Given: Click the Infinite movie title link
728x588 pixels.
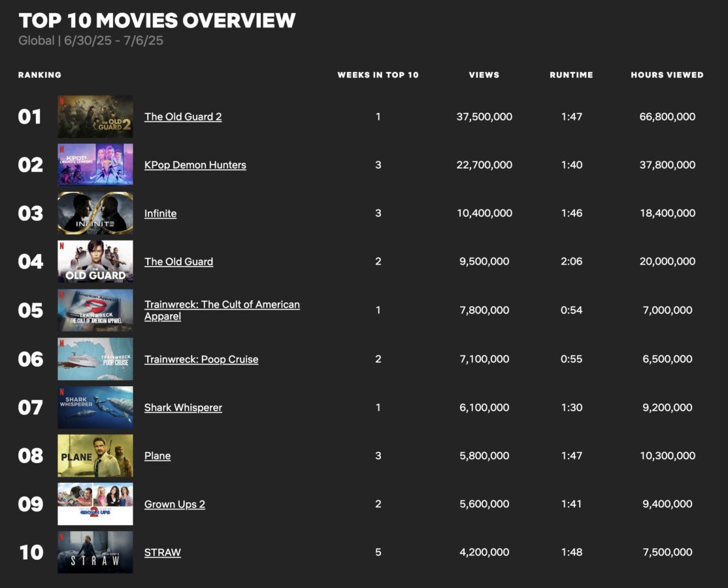Looking at the screenshot, I should [x=160, y=214].
